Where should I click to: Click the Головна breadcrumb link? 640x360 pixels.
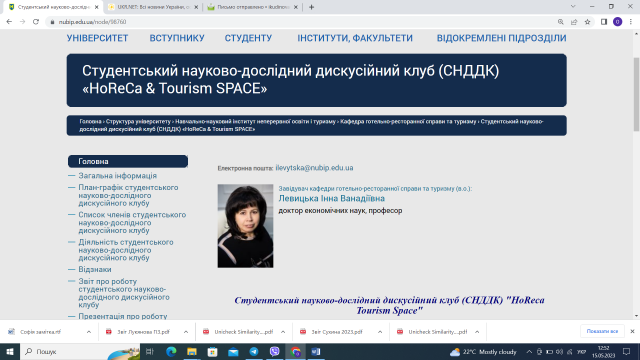click(90, 122)
